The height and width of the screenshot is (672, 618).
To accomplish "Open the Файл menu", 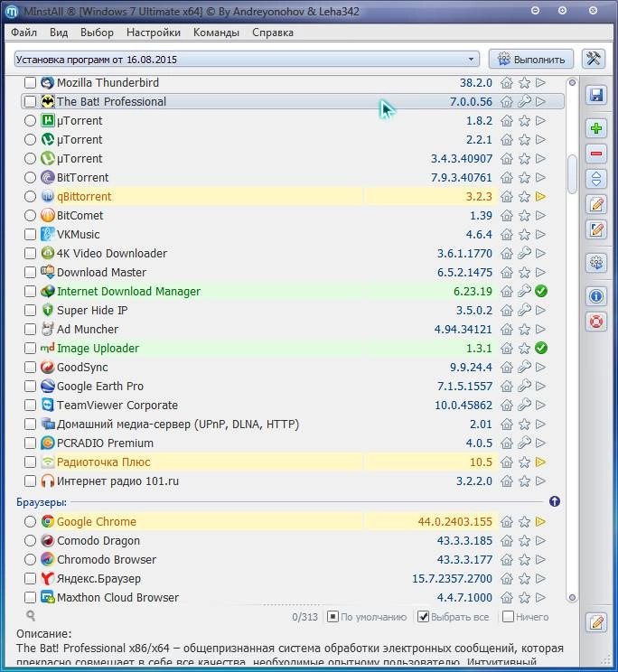I will coord(24,33).
